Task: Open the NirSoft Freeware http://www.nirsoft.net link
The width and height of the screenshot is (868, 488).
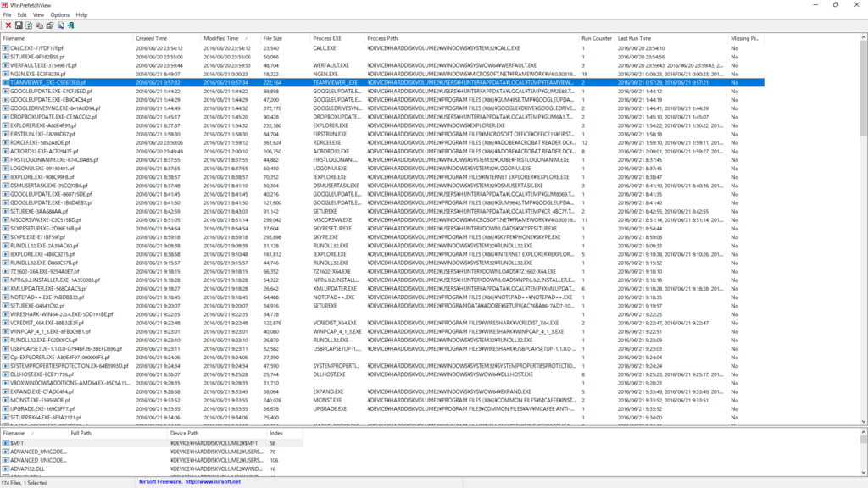Action: pos(190,482)
